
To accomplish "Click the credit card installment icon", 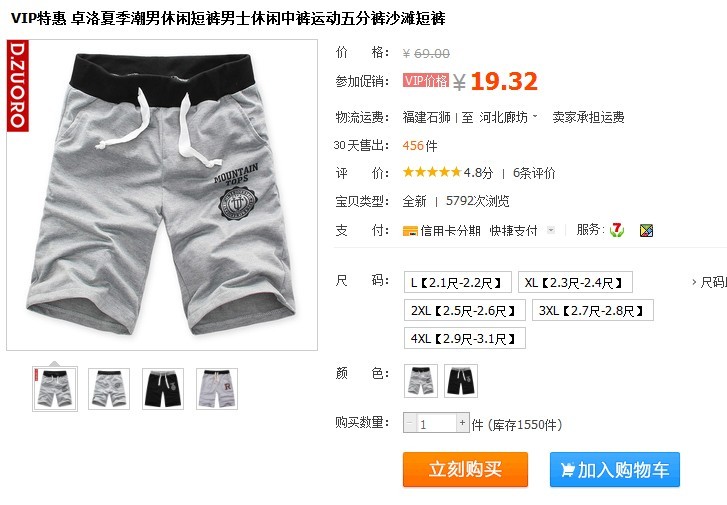I will click(410, 231).
